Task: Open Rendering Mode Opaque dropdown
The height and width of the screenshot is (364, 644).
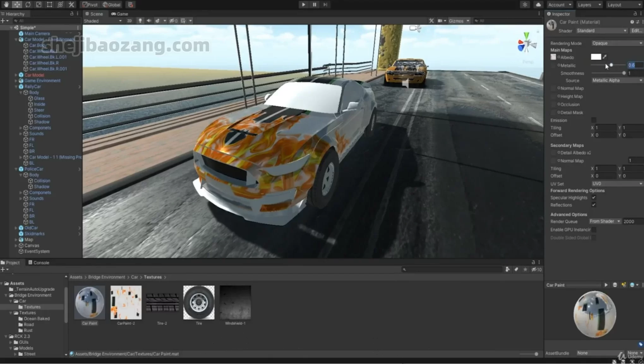Action: pos(617,43)
